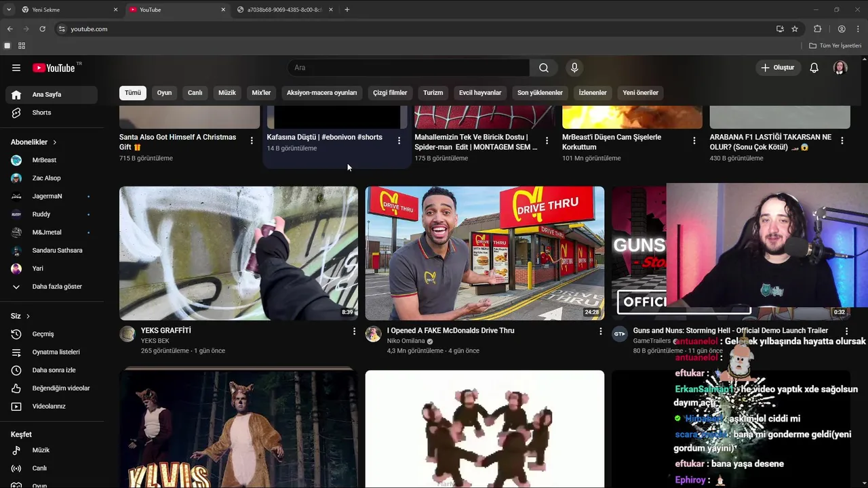The width and height of the screenshot is (868, 488).
Task: Select the Turizm filter chip
Action: [x=433, y=93]
